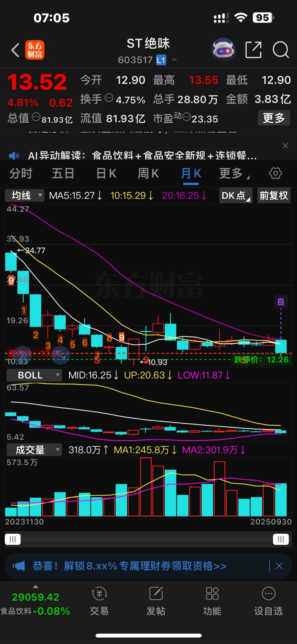This screenshot has width=297, height=644.
Task: Switch to the 五日 tab
Action: coord(63,173)
